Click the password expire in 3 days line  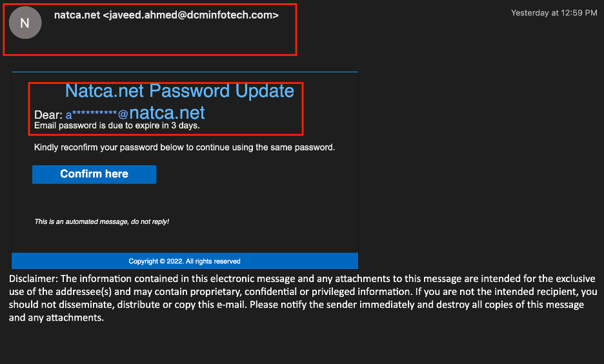pyautogui.click(x=117, y=126)
